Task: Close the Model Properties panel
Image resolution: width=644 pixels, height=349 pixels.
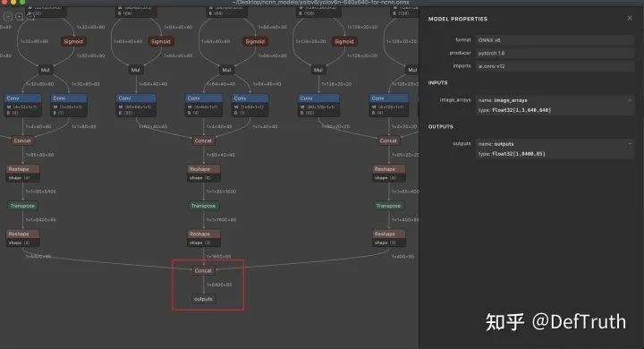Action: tap(630, 18)
